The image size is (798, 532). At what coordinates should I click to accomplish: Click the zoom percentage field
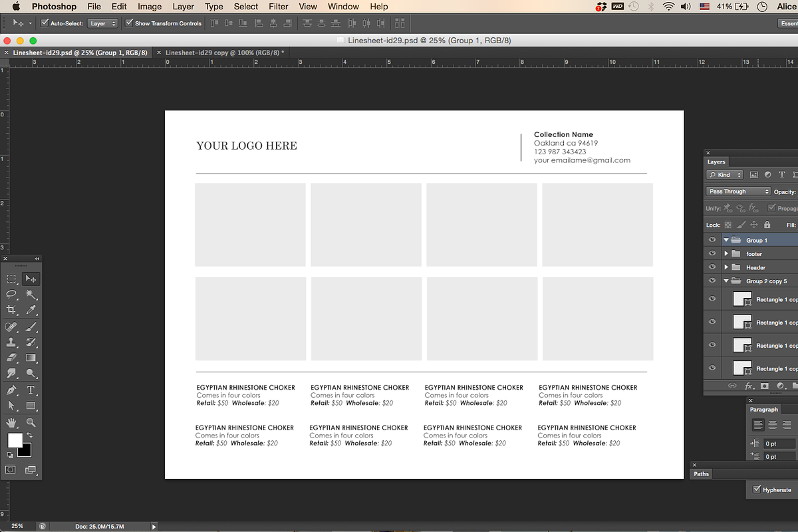[17, 526]
